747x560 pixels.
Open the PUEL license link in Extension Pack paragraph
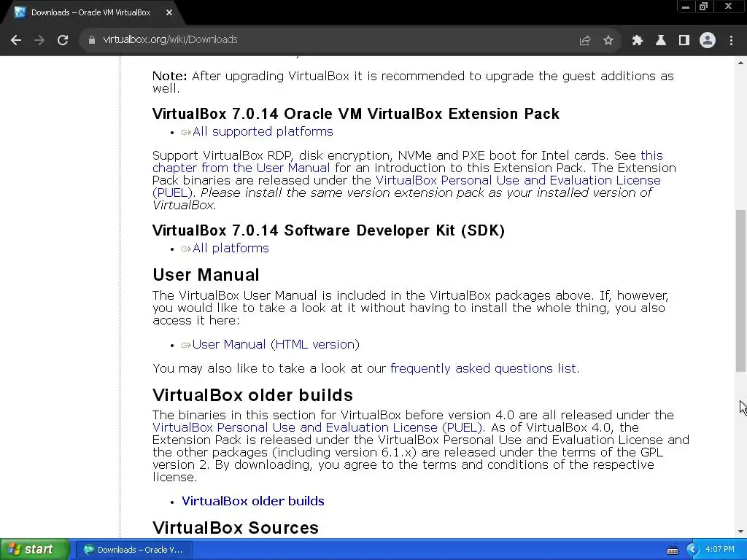pyautogui.click(x=406, y=186)
